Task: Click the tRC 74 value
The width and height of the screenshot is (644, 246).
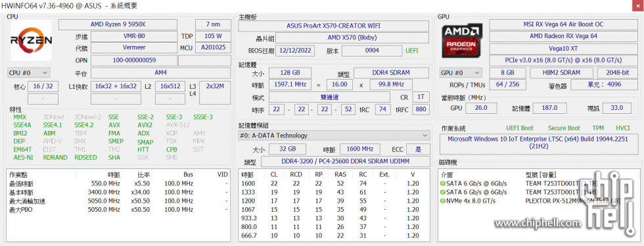Action: tap(382, 109)
